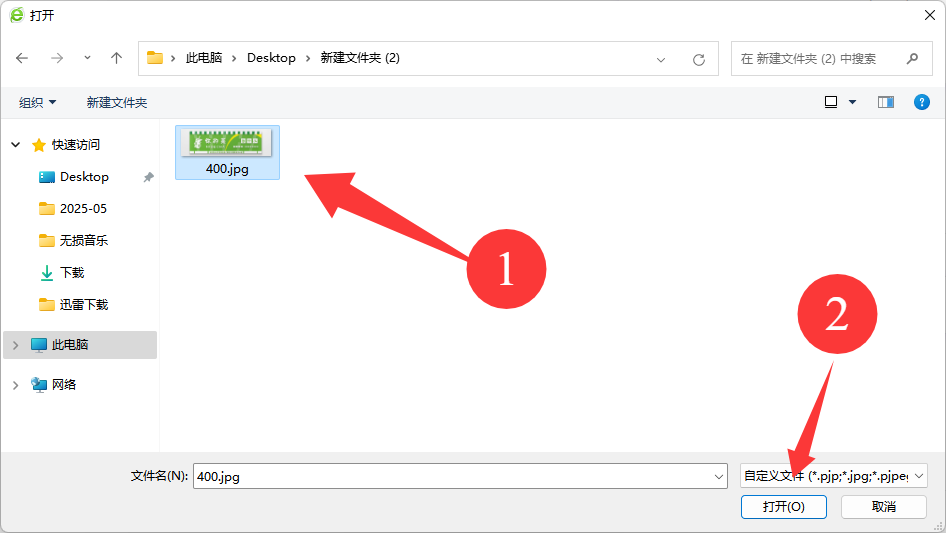Click the change view layout icon

[x=831, y=102]
